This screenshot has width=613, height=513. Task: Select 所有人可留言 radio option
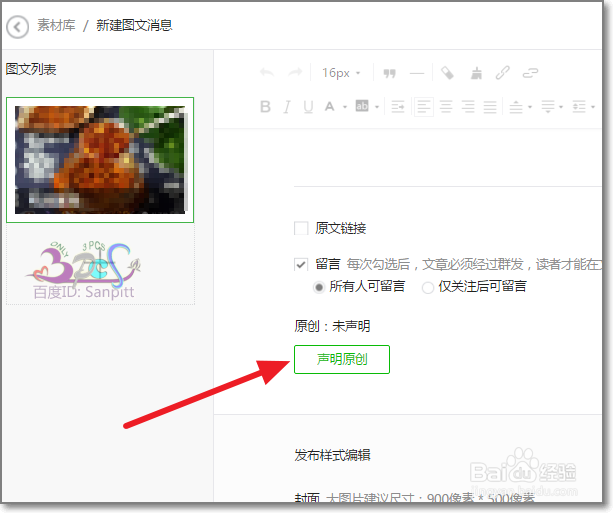point(319,287)
